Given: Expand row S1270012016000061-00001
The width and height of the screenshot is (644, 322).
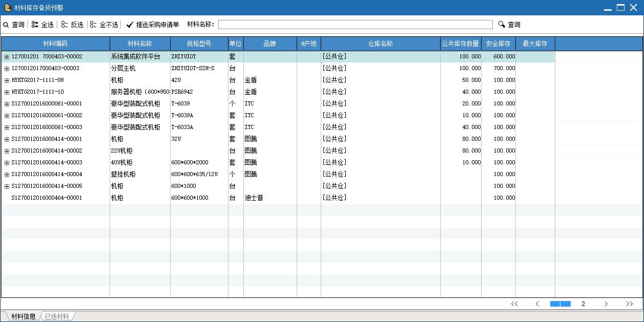Looking at the screenshot, I should (x=7, y=104).
